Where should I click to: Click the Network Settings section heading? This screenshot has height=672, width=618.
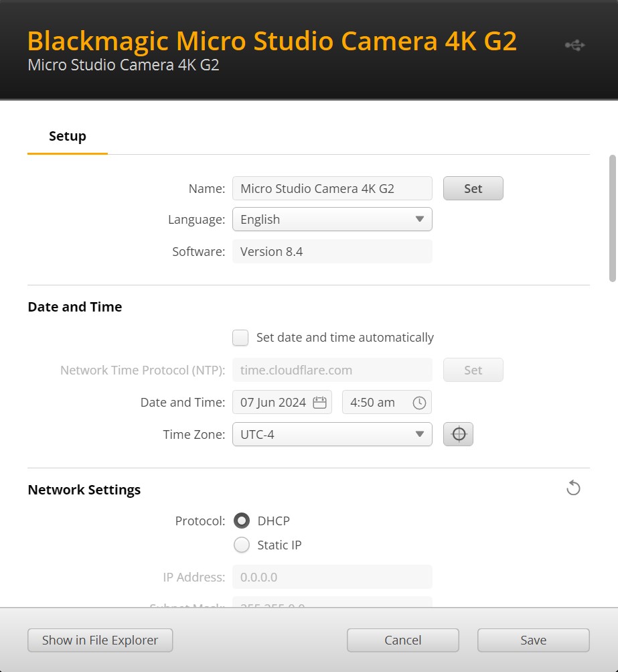(x=84, y=490)
